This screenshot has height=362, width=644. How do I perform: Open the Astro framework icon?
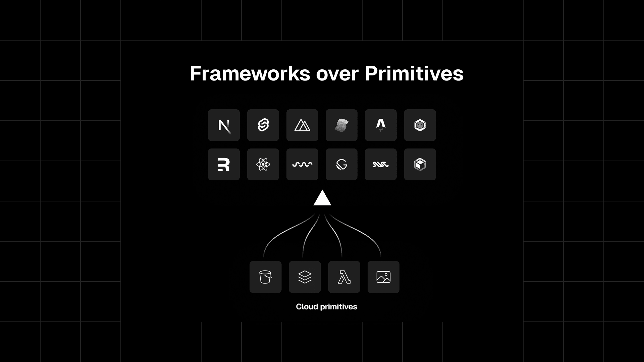coord(380,125)
